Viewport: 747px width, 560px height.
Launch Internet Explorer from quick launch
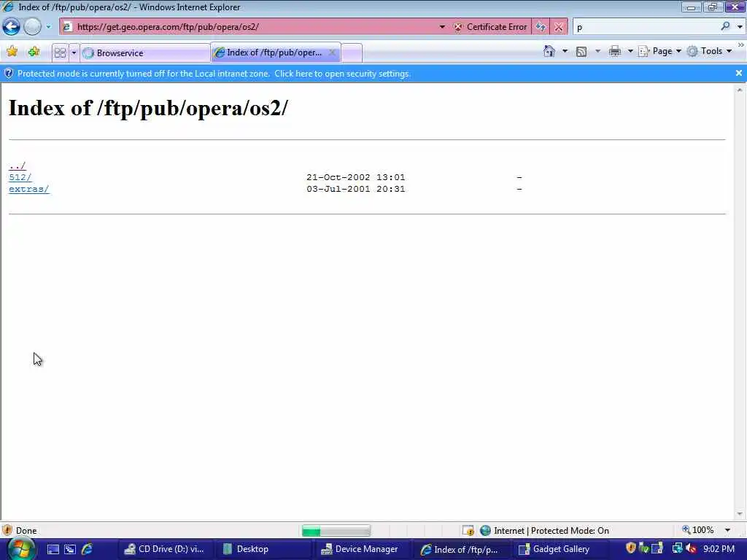pos(87,549)
